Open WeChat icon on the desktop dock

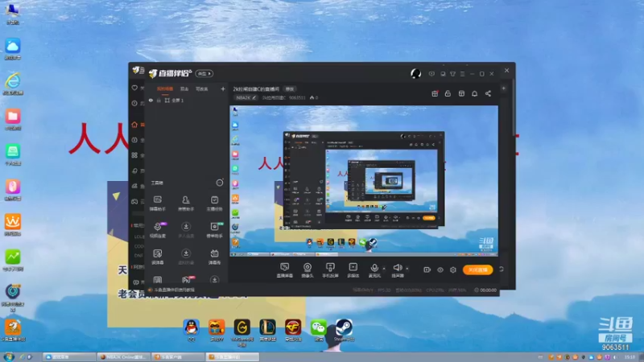click(318, 330)
